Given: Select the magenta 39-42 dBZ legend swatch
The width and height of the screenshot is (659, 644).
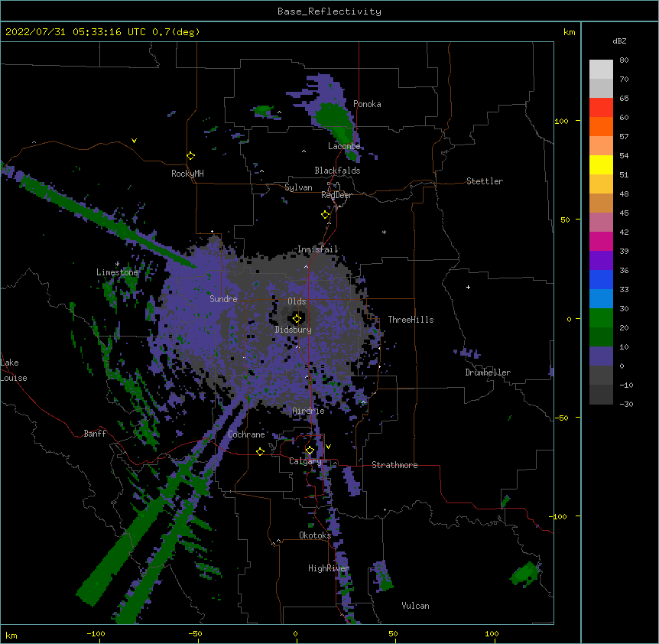Looking at the screenshot, I should [601, 241].
